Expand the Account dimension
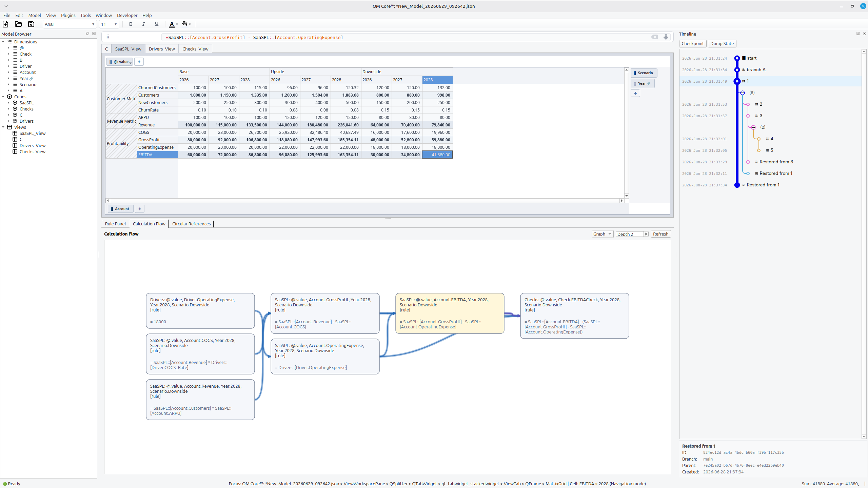This screenshot has width=868, height=488. [x=8, y=72]
